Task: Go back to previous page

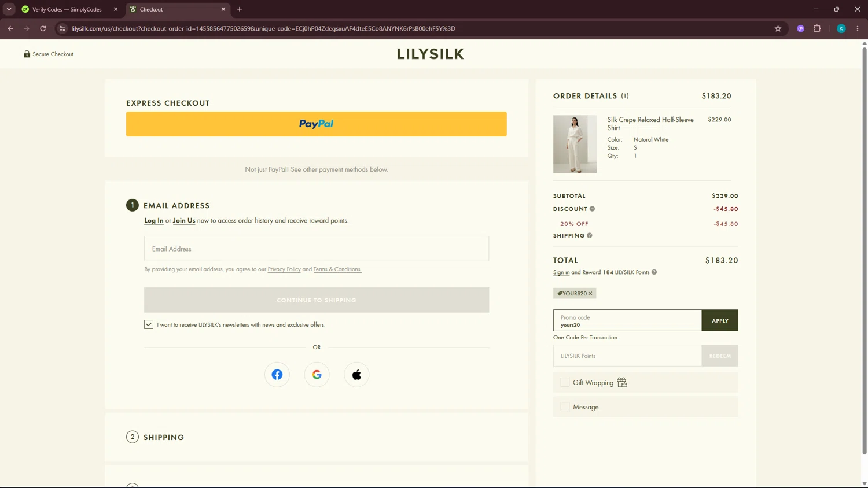Action: coord(10,28)
